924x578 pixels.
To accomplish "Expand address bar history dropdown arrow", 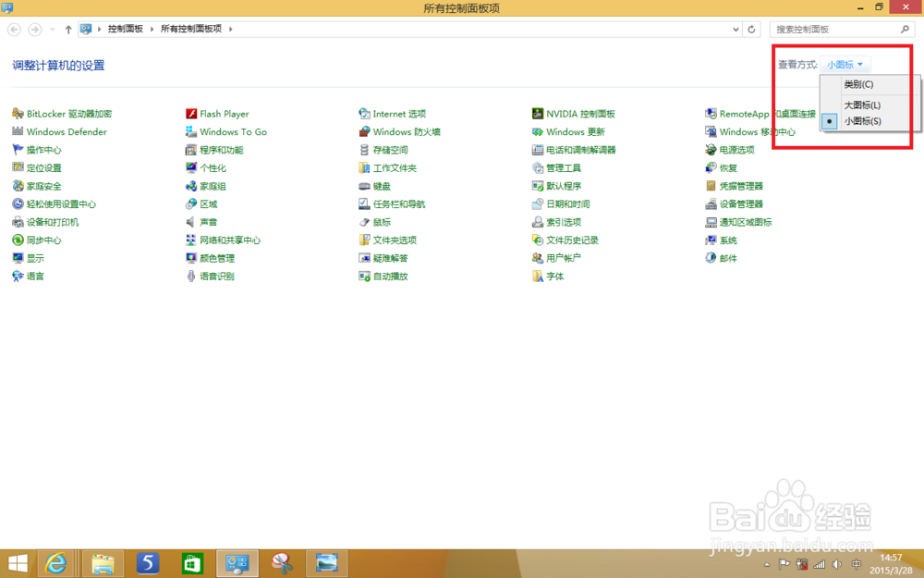I will pos(736,29).
